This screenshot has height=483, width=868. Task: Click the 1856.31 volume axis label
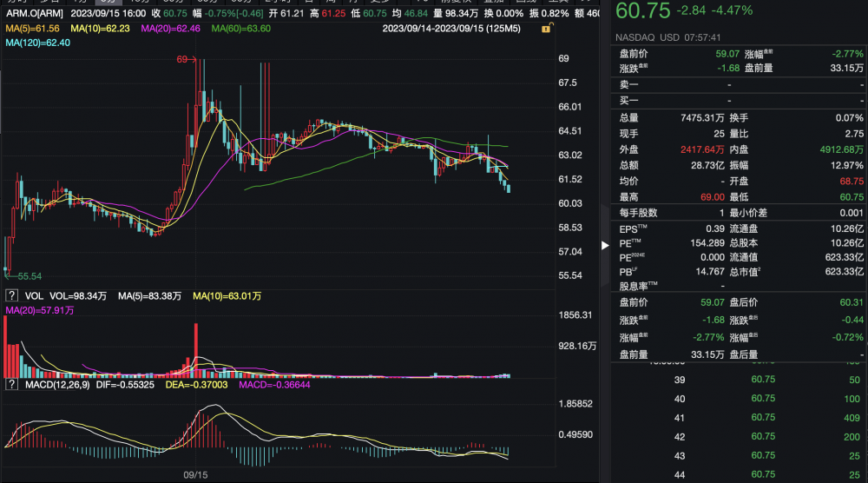pos(575,314)
